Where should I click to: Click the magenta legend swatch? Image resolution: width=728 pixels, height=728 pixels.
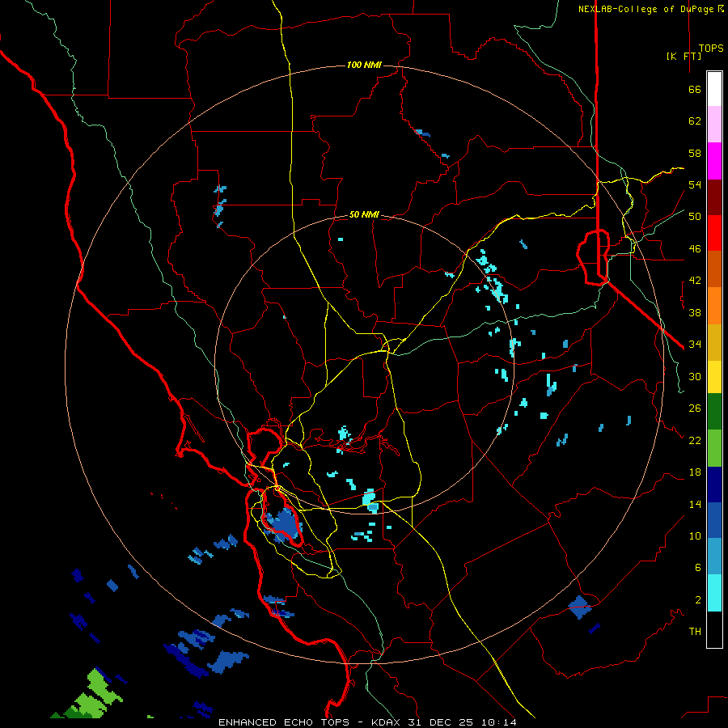point(714,161)
